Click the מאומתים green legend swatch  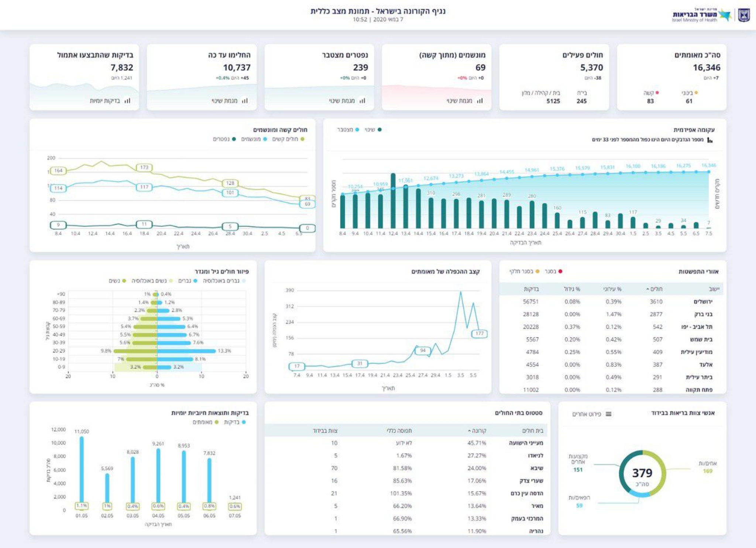pyautogui.click(x=217, y=422)
